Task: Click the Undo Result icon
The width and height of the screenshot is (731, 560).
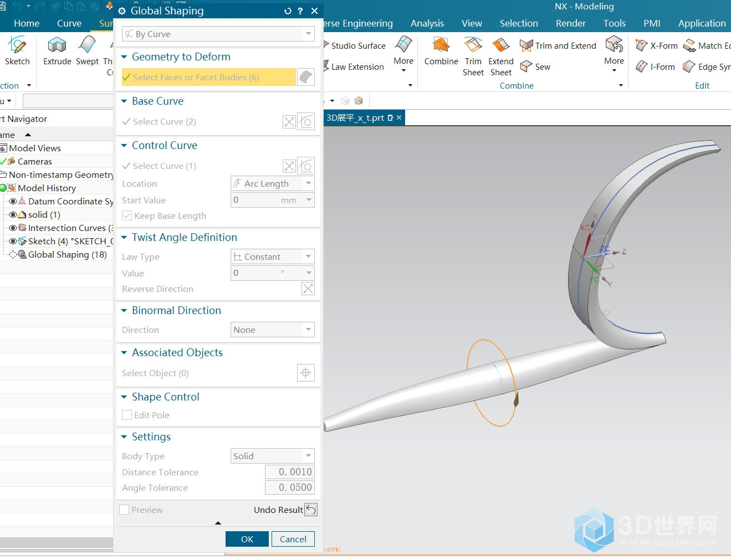Action: click(311, 510)
